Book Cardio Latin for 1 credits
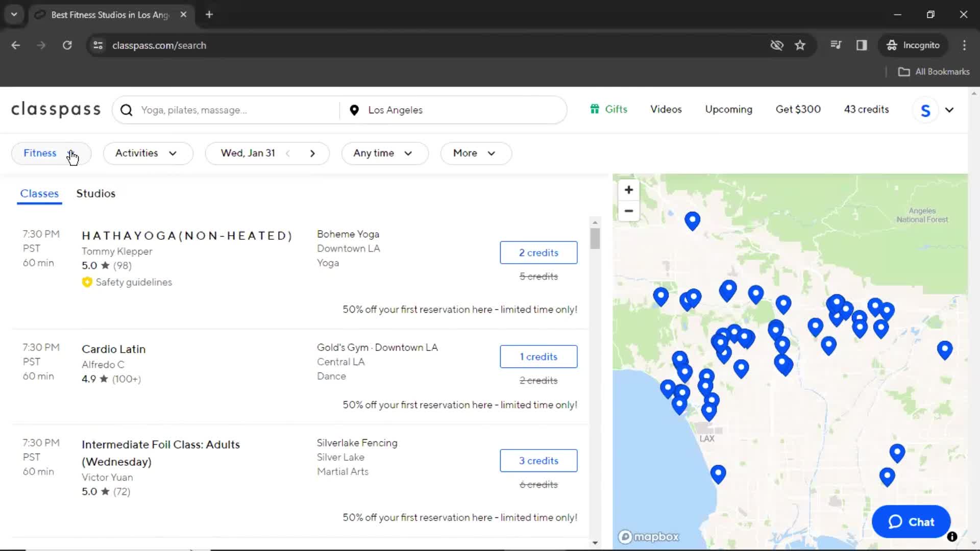The image size is (980, 551). [538, 357]
